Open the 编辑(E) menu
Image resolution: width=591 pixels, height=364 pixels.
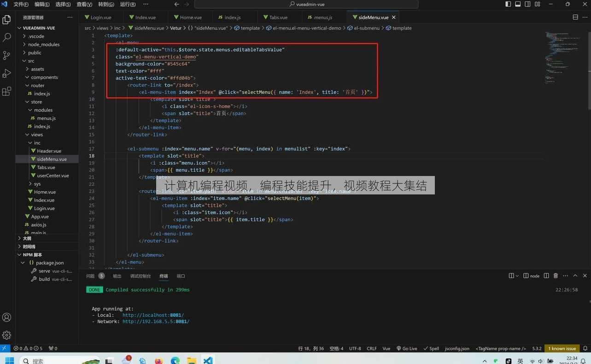point(42,4)
